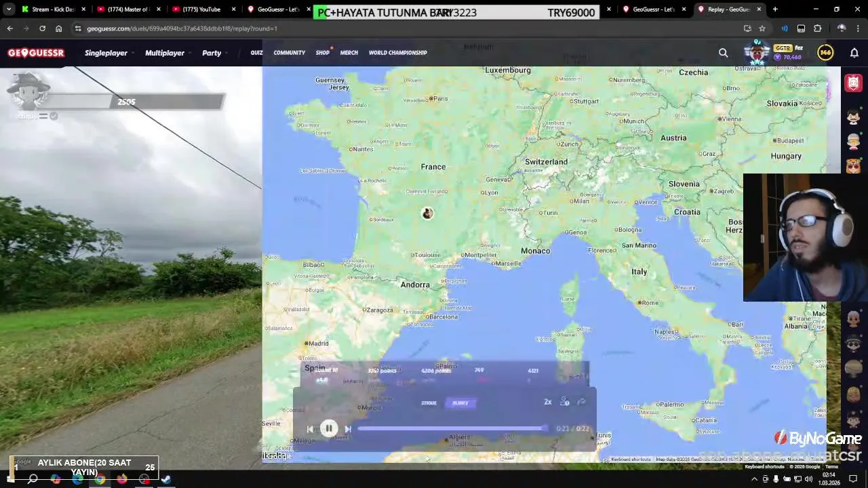Click the pink friend sidebar icon
The height and width of the screenshot is (488, 868).
point(853,83)
